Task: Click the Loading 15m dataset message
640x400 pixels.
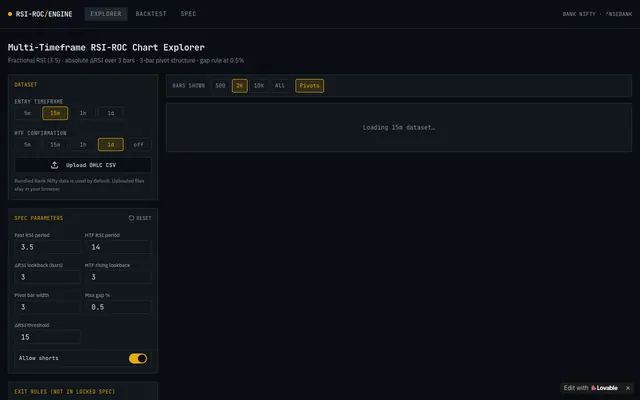Action: click(399, 128)
